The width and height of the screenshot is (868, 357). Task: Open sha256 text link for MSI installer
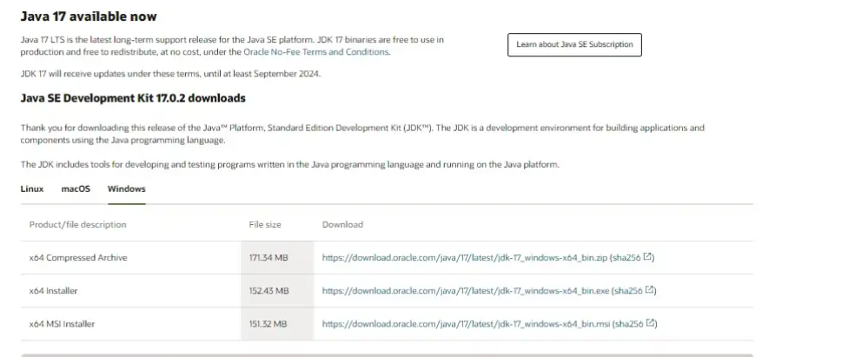pos(629,324)
